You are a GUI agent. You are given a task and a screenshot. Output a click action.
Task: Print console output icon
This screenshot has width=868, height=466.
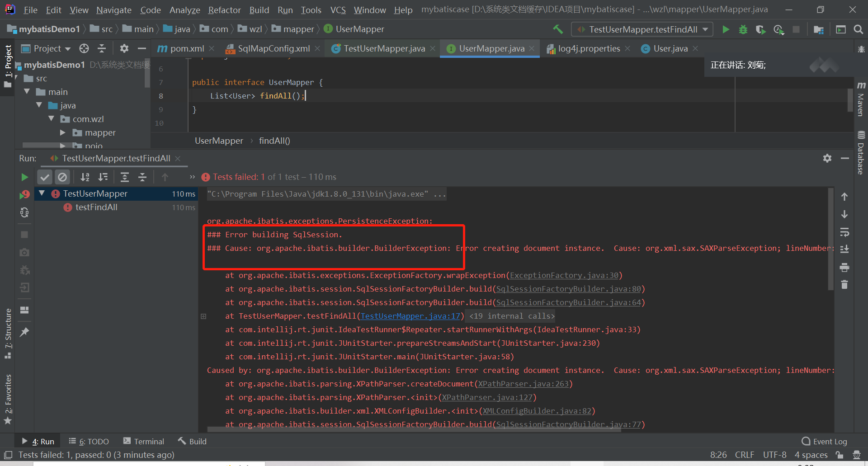click(844, 268)
